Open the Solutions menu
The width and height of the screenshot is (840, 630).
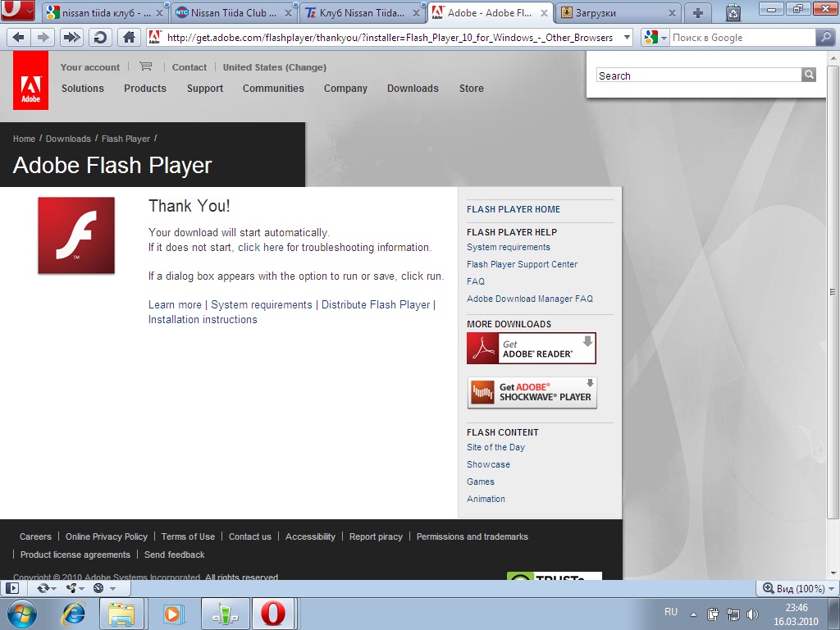[x=83, y=89]
